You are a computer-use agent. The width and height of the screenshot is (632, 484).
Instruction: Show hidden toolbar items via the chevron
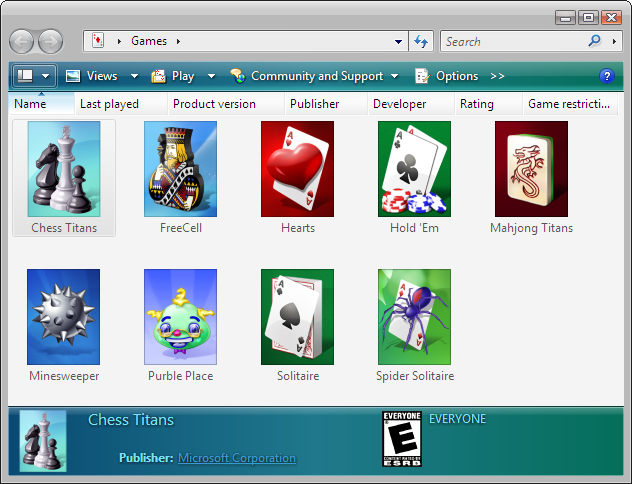498,76
